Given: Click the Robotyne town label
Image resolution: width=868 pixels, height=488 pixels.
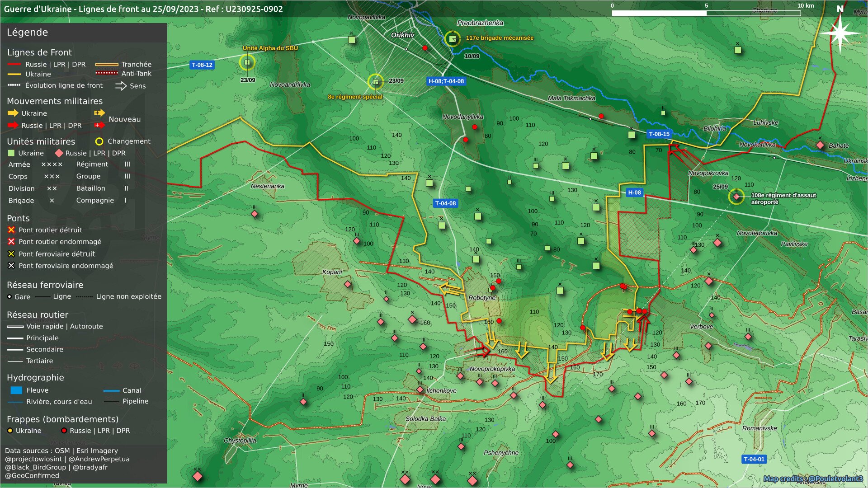Looking at the screenshot, I should coord(482,298).
